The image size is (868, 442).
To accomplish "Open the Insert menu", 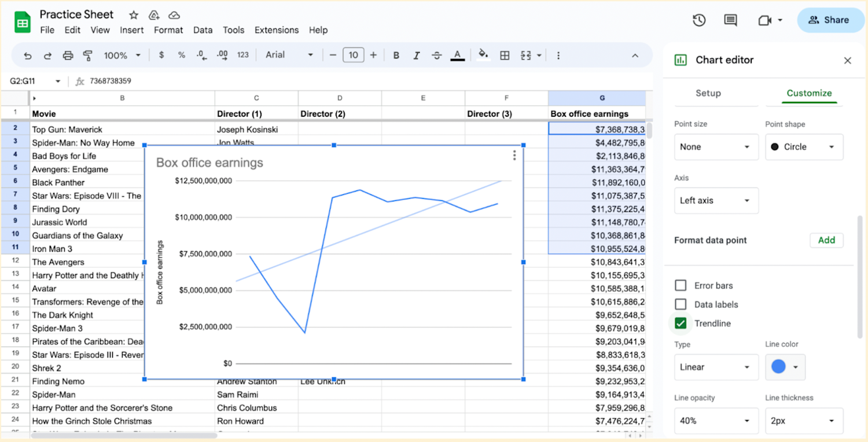I will (x=132, y=30).
